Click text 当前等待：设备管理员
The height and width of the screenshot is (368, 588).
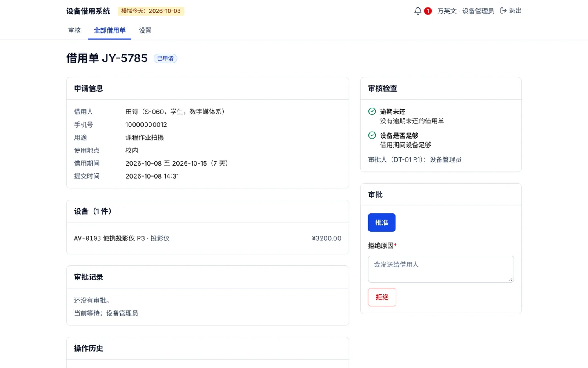(106, 313)
